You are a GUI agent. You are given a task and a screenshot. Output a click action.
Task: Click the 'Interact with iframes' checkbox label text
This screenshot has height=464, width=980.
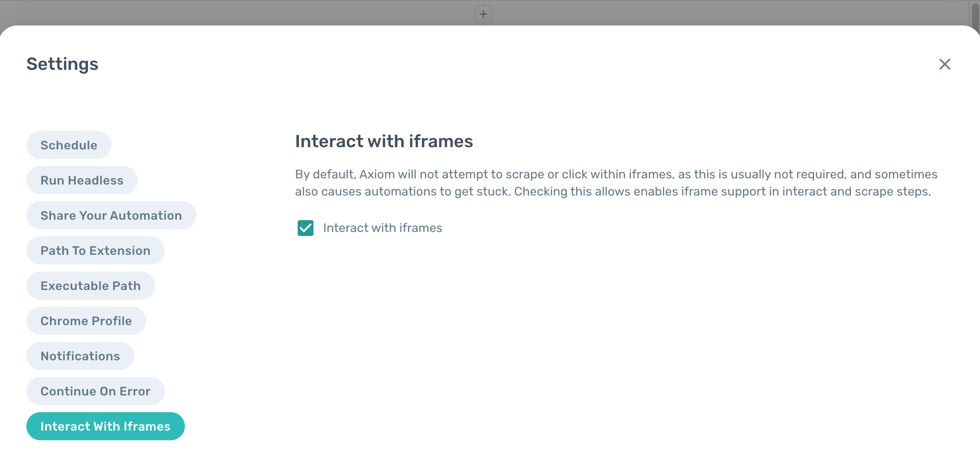tap(382, 228)
